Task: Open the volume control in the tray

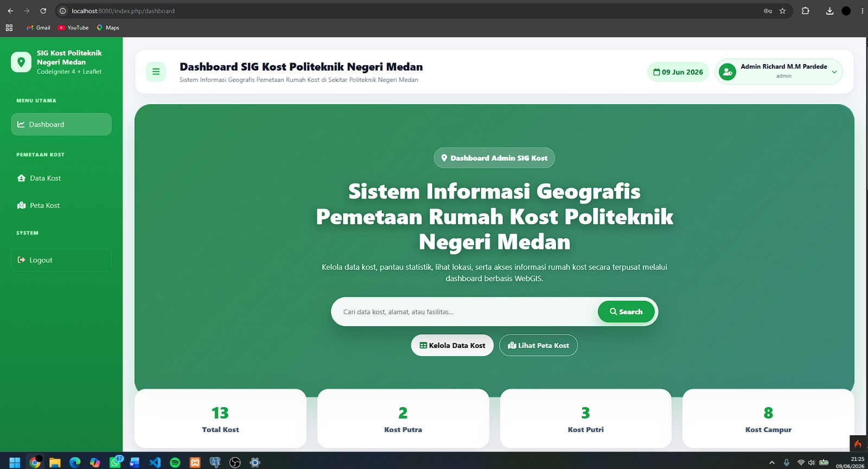Action: point(812,462)
